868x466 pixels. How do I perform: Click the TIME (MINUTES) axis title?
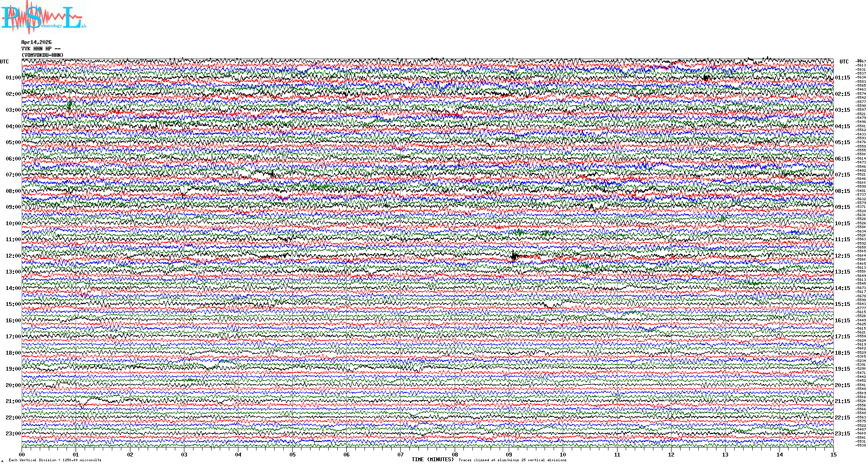click(x=432, y=460)
